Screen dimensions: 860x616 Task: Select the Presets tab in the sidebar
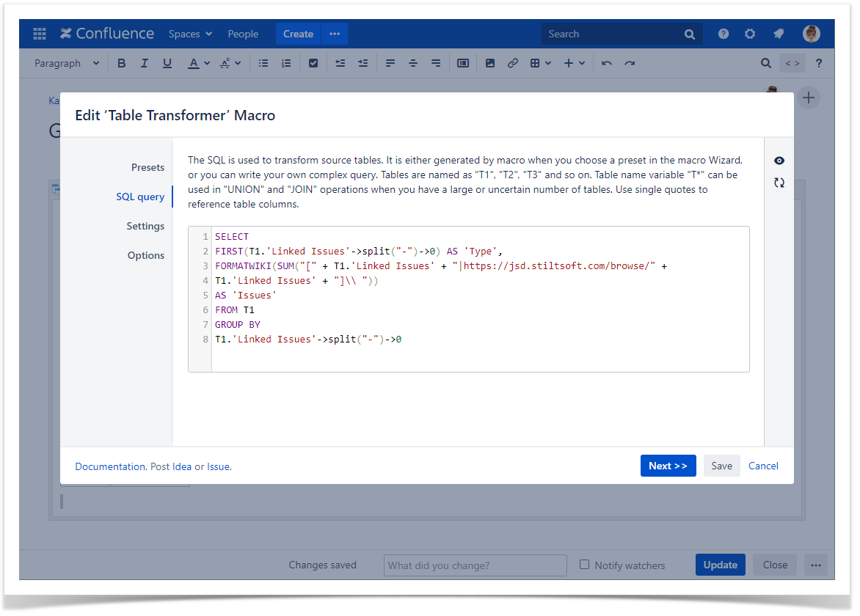pos(147,168)
